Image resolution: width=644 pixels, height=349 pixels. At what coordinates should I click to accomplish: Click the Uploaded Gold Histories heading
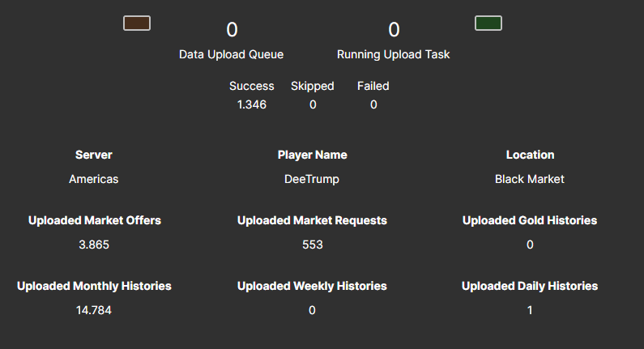pyautogui.click(x=530, y=220)
